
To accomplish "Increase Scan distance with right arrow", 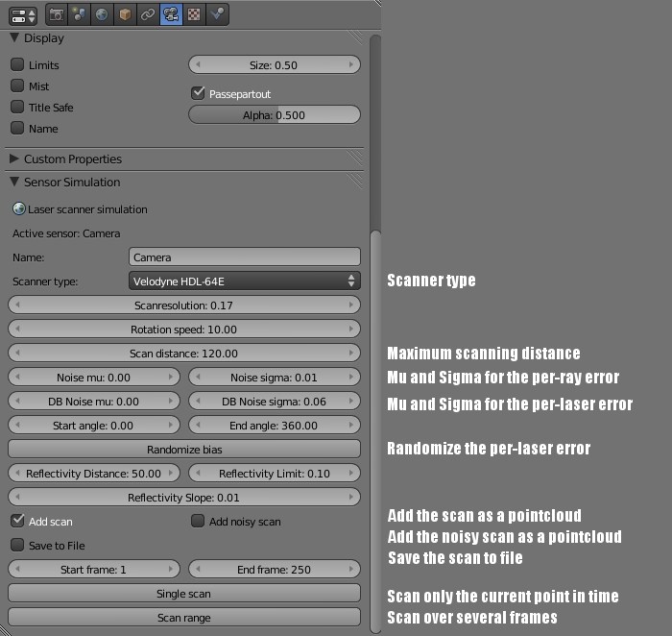I will 351,353.
